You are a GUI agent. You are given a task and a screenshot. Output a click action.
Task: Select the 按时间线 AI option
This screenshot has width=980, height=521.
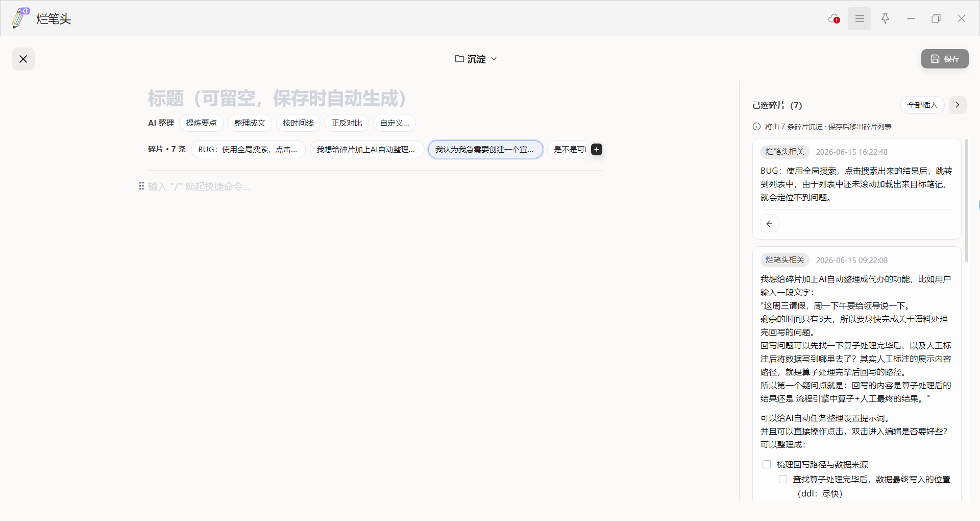(x=298, y=123)
